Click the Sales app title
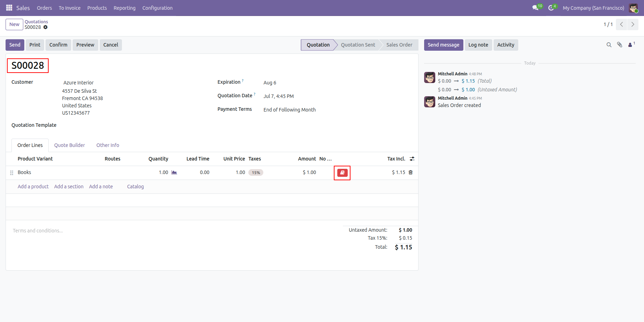Screen dimensions: 644x322 tap(23, 8)
